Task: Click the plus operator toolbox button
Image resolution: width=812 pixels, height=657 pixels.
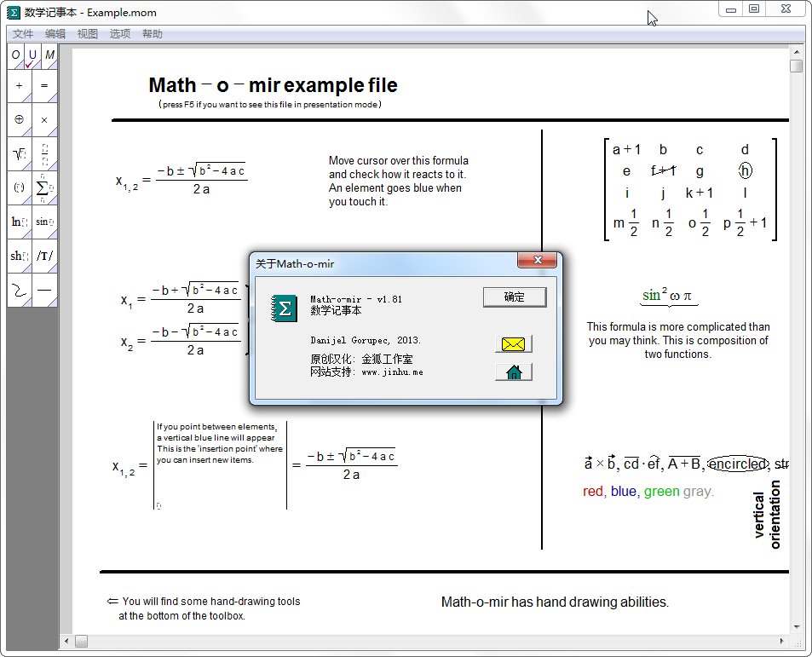Action: pyautogui.click(x=19, y=86)
